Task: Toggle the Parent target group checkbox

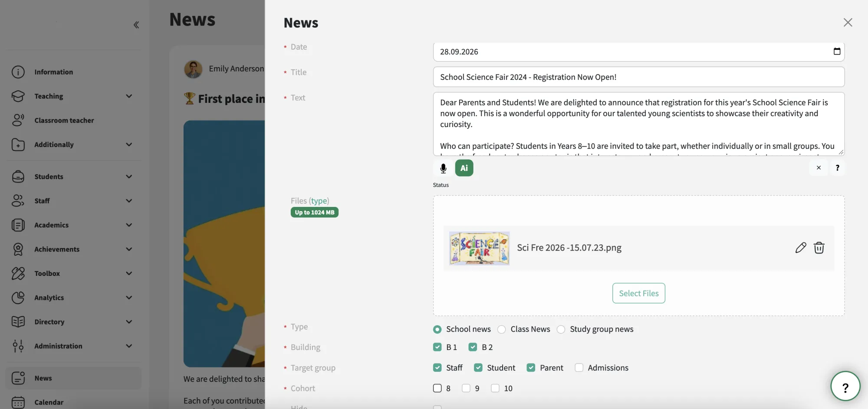Action: pyautogui.click(x=531, y=368)
